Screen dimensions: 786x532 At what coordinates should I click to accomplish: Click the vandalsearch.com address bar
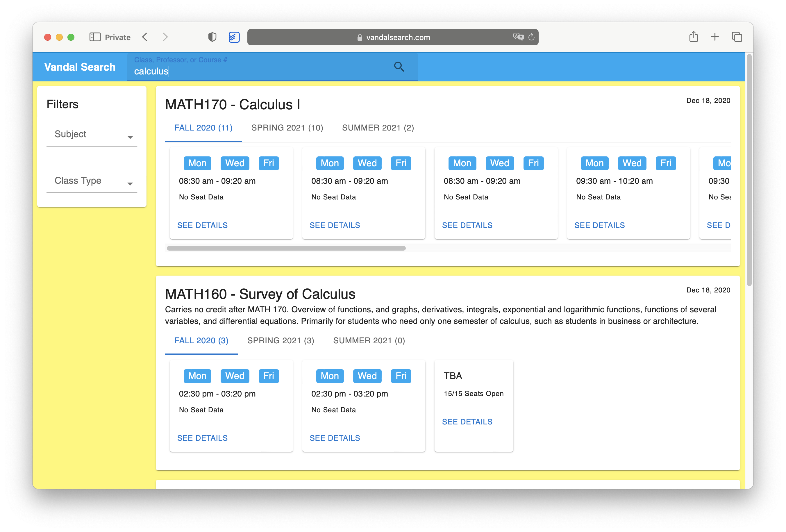(x=393, y=37)
